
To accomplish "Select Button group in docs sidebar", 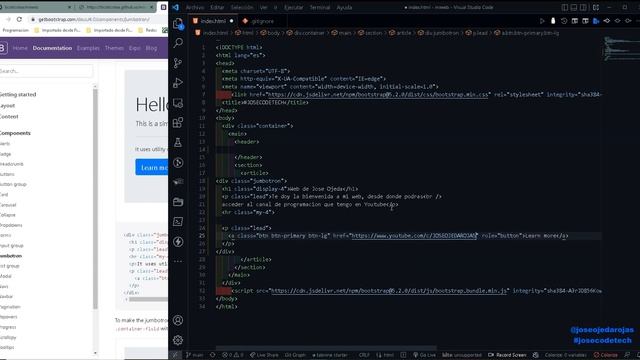I will pos(13,184).
